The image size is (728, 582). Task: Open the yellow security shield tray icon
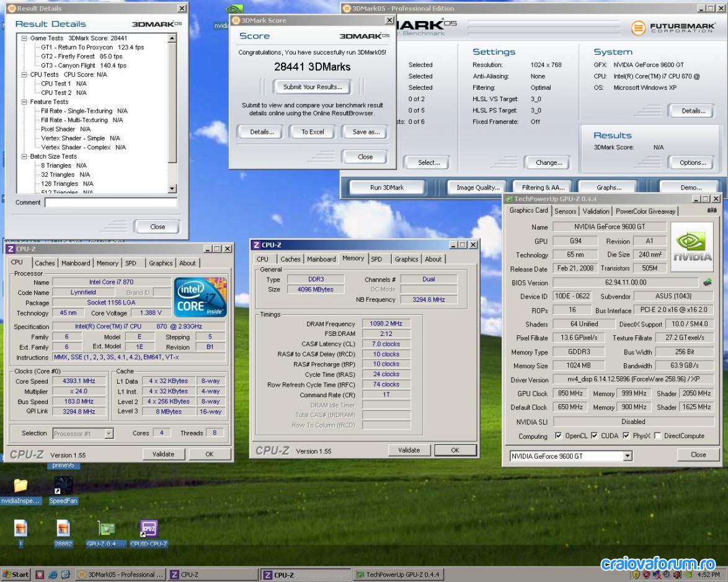[x=636, y=575]
